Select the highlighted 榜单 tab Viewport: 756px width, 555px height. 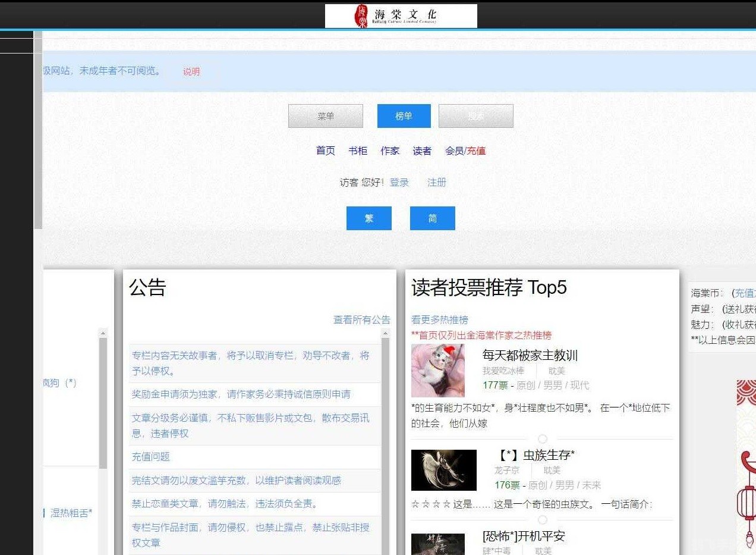coord(404,115)
